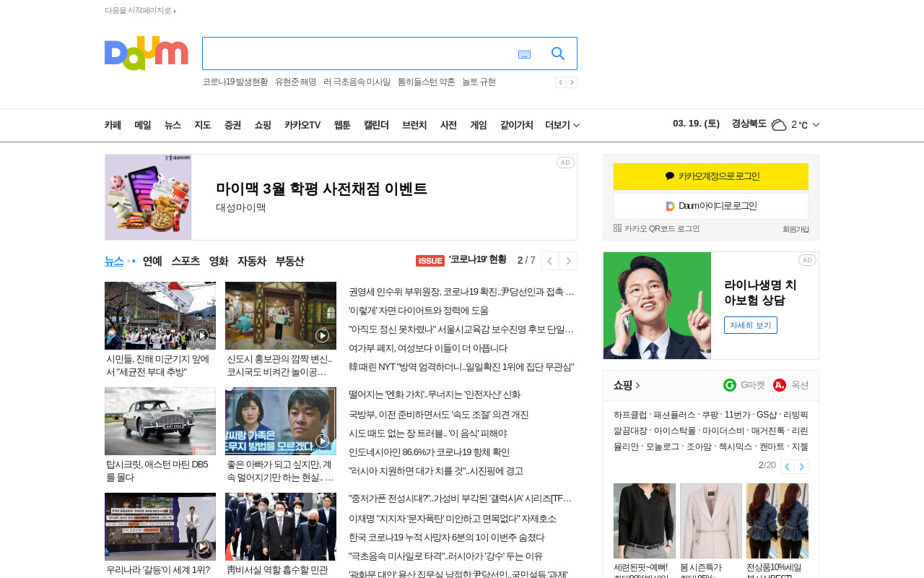Select the 부동산 news tab
The width and height of the screenshot is (924, 578).
(x=289, y=261)
